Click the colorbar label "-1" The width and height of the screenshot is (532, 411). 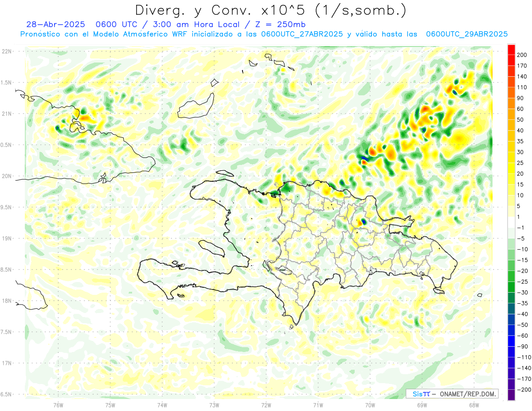click(x=521, y=227)
